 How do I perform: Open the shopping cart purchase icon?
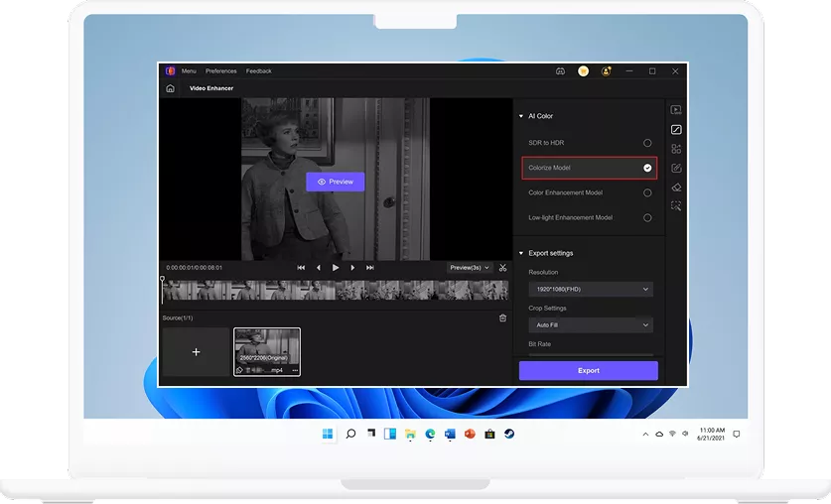coord(583,71)
